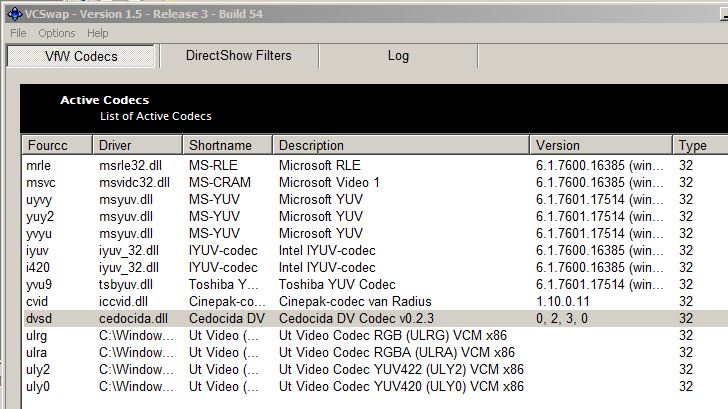
Task: Sort by the Description column header
Action: pos(401,145)
